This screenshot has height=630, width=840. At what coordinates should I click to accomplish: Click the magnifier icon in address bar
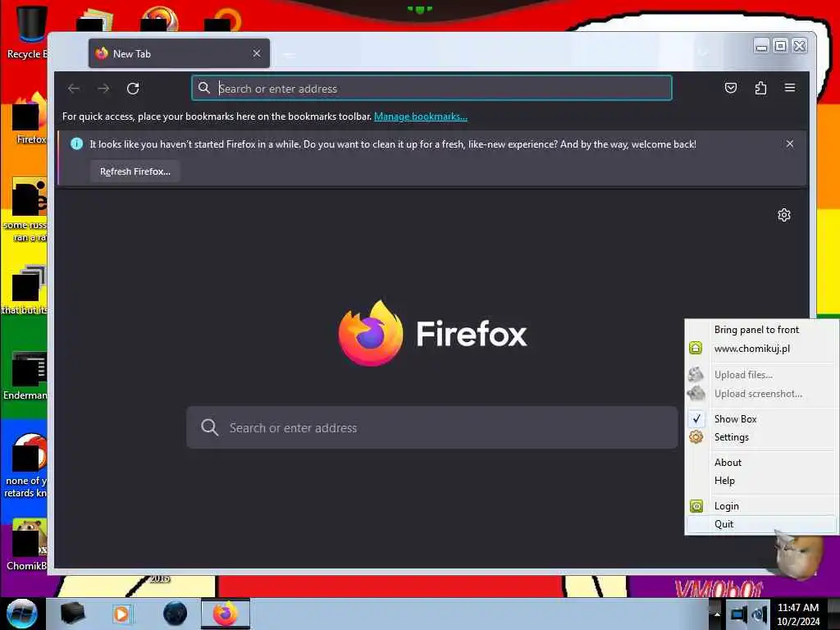click(x=204, y=88)
